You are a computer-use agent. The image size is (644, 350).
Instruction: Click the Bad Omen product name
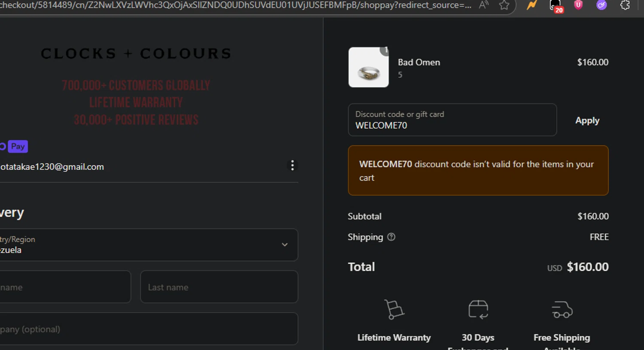[419, 62]
